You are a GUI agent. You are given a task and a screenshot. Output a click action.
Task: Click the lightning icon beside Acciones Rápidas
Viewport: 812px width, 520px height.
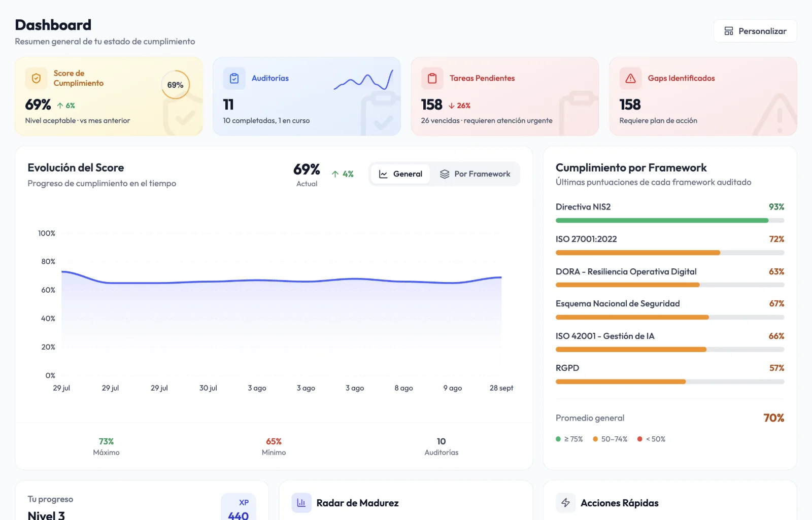click(x=565, y=503)
